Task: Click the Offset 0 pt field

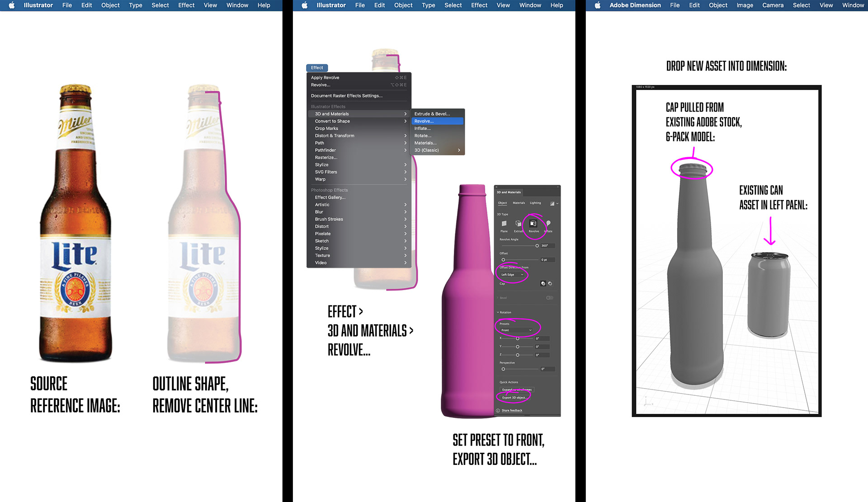Action: [x=547, y=260]
